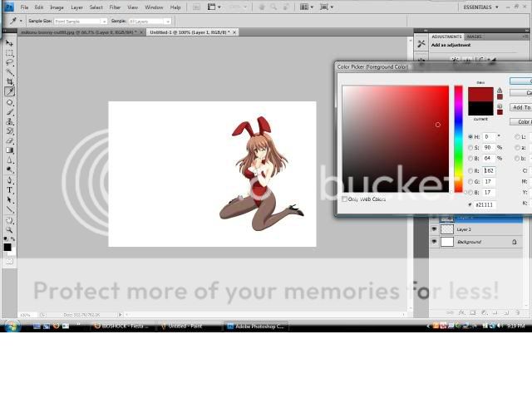Select the Dodge tool

coord(9,170)
